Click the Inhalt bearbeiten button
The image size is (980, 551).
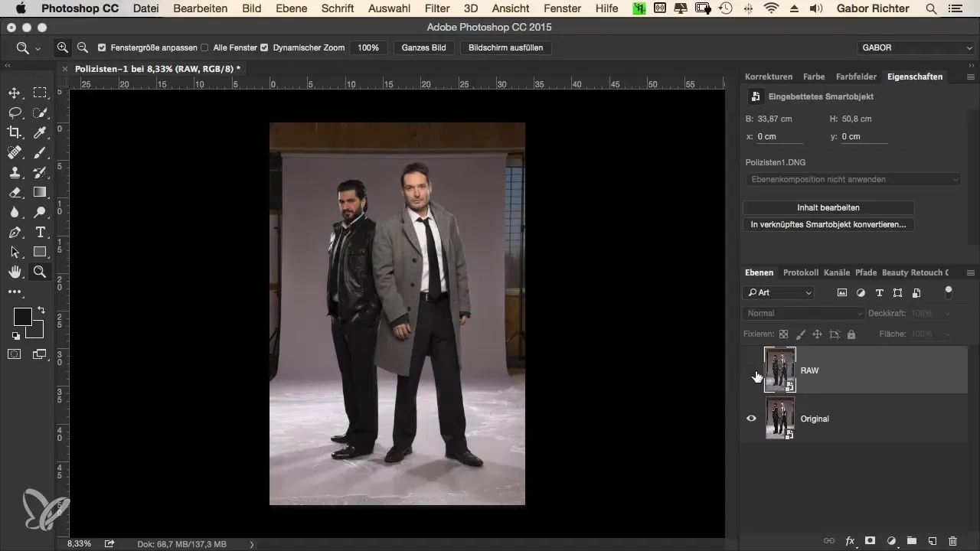point(828,207)
